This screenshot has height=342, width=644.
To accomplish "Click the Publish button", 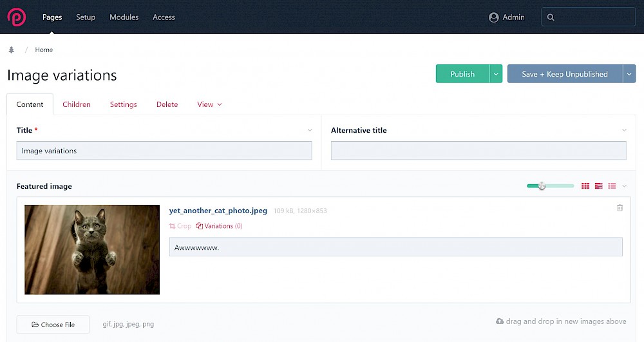I will (x=462, y=74).
